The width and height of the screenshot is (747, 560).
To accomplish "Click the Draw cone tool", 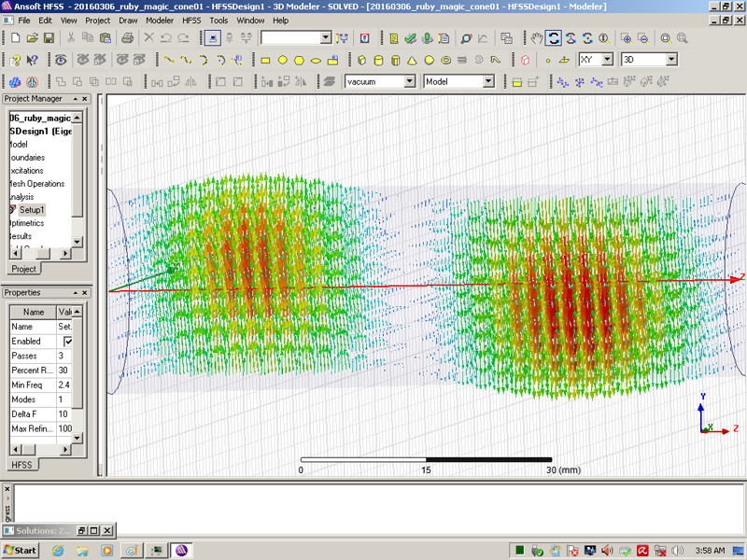I will coord(411,60).
